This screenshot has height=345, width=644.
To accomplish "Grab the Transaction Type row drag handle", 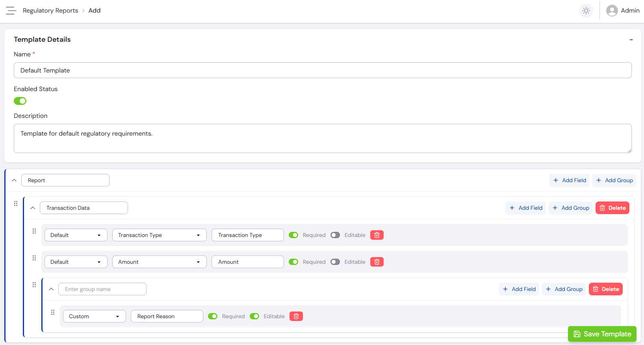I will 34,231.
